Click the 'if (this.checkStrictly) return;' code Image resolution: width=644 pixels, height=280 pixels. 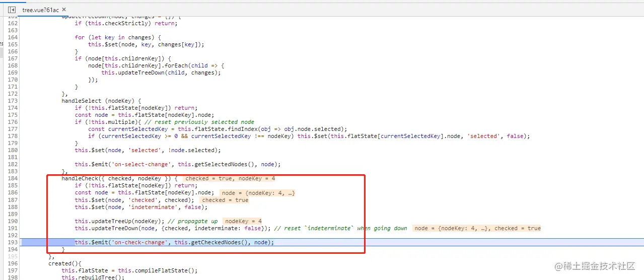[x=126, y=23]
